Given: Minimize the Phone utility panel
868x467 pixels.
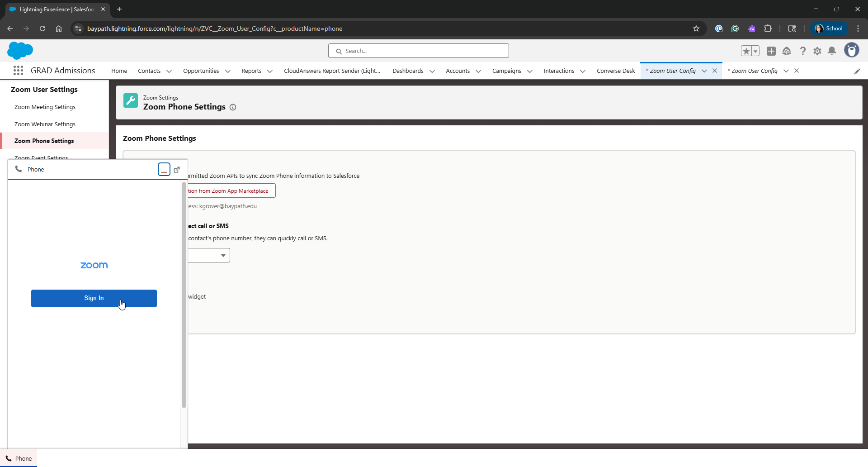Looking at the screenshot, I should click(164, 170).
